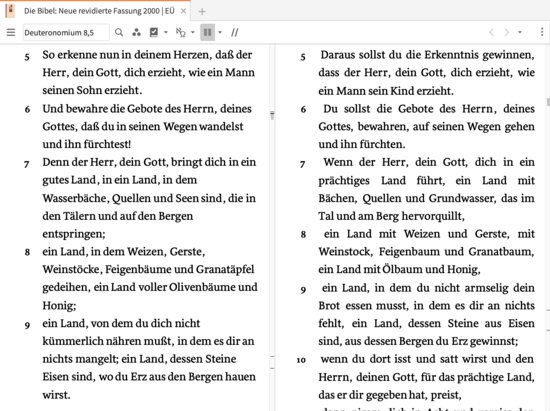Click line 'Wasserbäche, Quellen und Seen sind'

149,198
